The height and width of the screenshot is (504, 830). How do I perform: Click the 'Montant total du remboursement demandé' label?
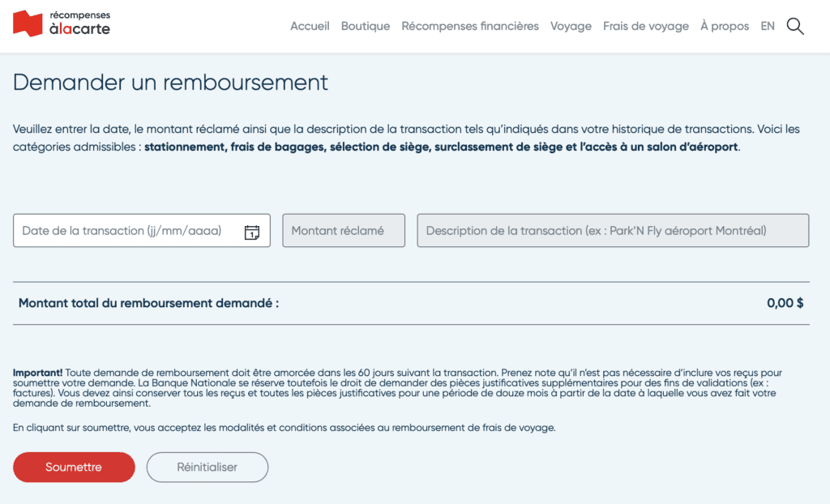148,303
